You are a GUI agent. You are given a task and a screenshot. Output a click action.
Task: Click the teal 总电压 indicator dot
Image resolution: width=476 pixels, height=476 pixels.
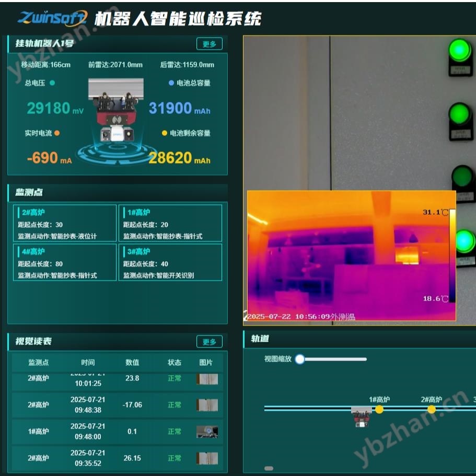pyautogui.click(x=52, y=83)
